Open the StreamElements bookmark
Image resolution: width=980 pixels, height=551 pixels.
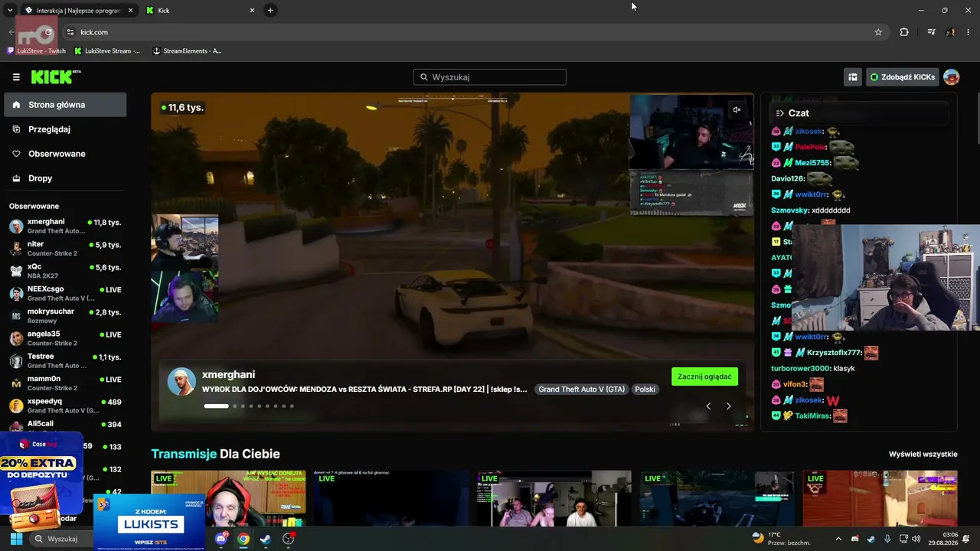(x=187, y=51)
